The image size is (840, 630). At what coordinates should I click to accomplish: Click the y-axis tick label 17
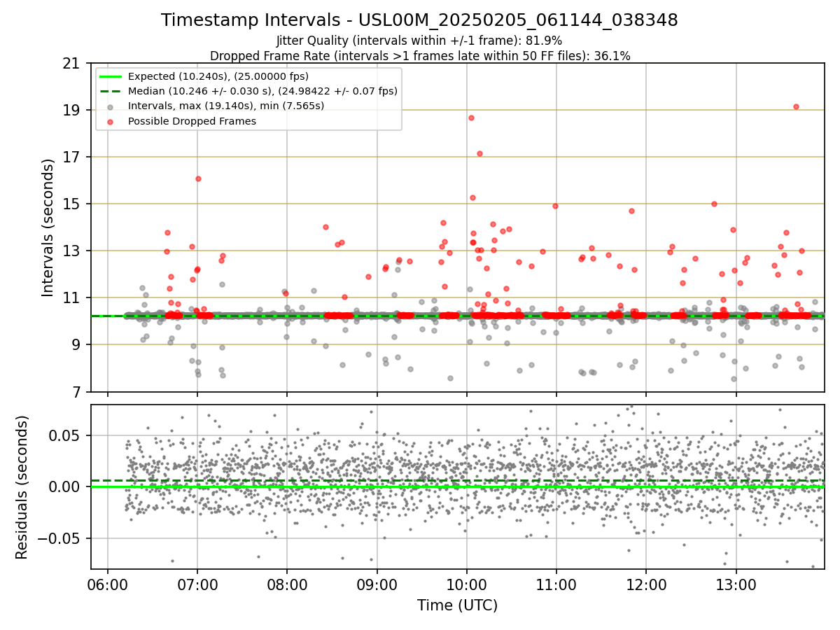coord(71,157)
